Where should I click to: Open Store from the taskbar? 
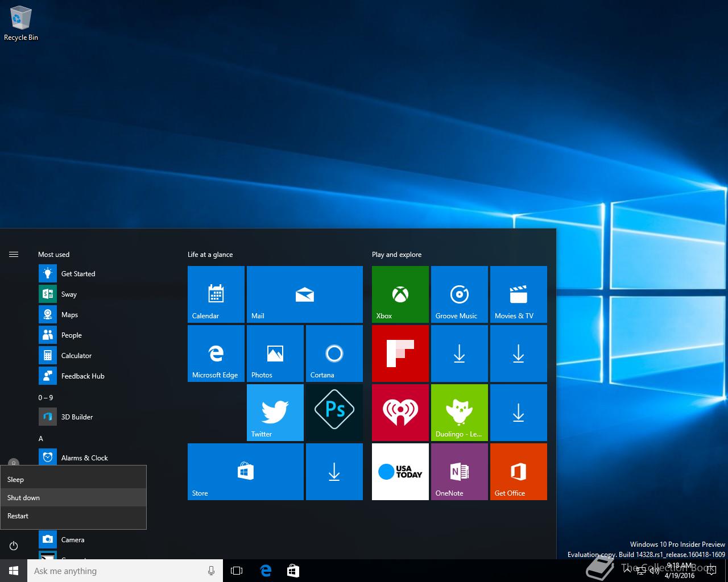293,571
